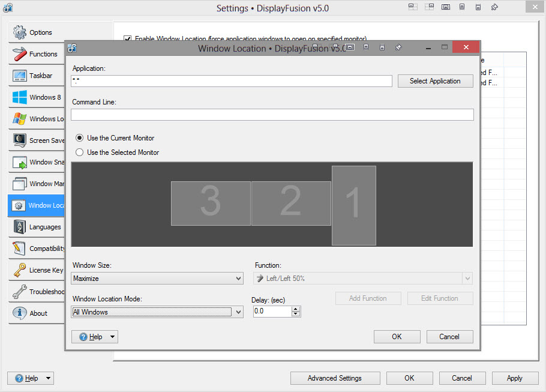Toggle the Enable Window Location checkbox
The width and height of the screenshot is (546, 392).
click(127, 39)
